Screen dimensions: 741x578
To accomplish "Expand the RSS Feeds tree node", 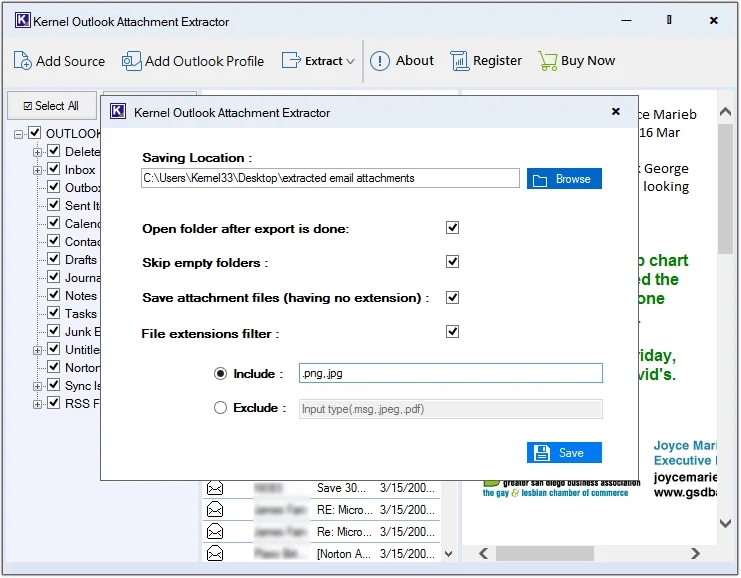I will [x=37, y=404].
